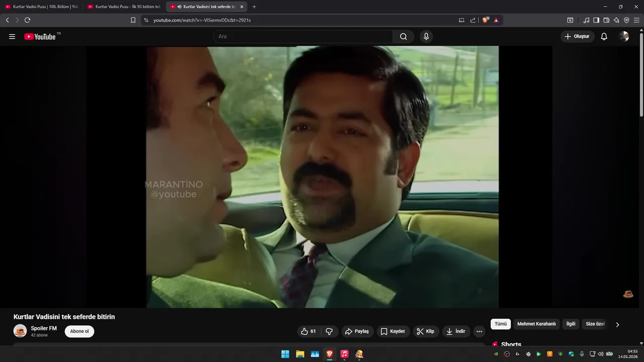644x362 pixels.
Task: Open the YouTube guide hamburger menu
Action: pyautogui.click(x=12, y=37)
